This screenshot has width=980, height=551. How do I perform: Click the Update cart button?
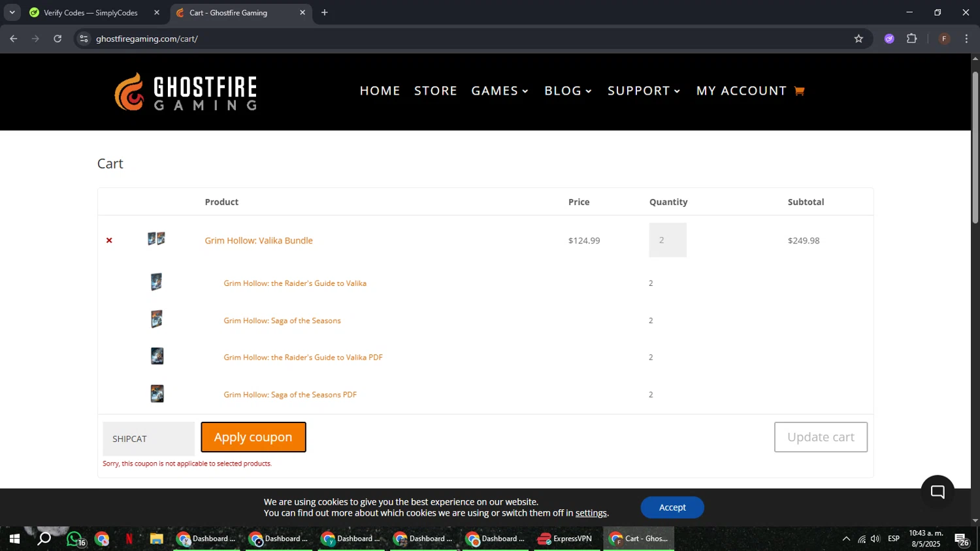click(821, 437)
